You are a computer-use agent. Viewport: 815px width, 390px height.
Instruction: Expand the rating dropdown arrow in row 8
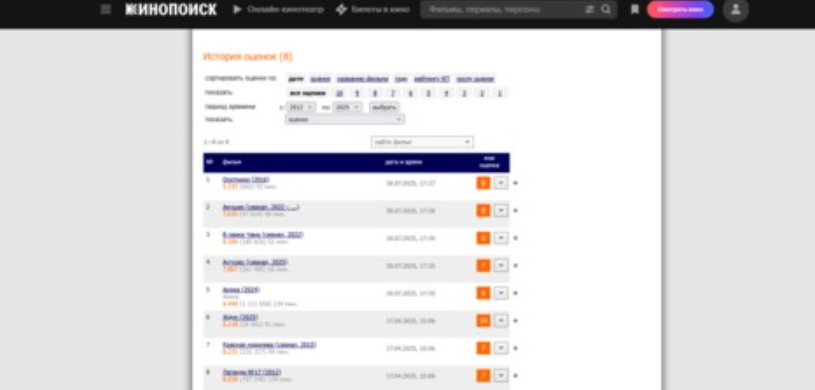coord(501,375)
